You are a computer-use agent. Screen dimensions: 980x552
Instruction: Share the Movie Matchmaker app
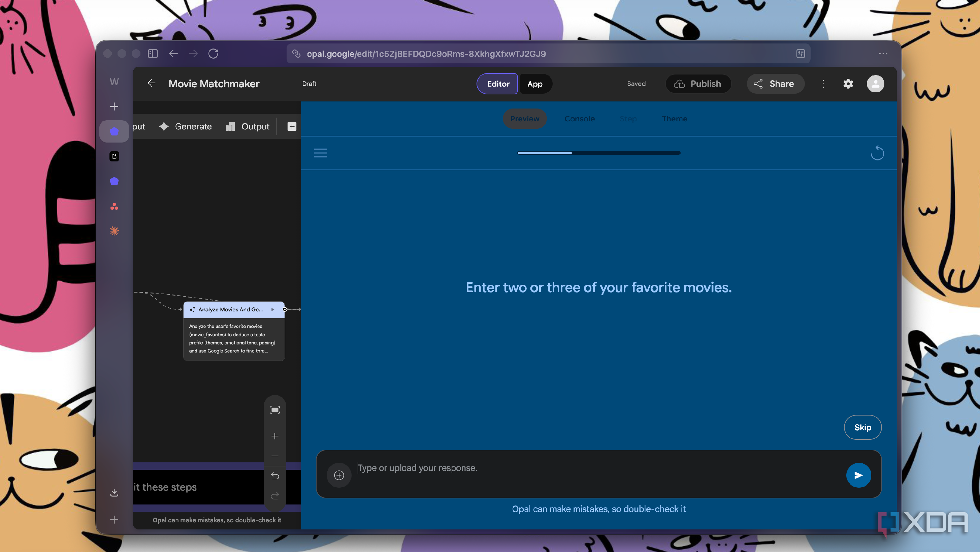[775, 84]
